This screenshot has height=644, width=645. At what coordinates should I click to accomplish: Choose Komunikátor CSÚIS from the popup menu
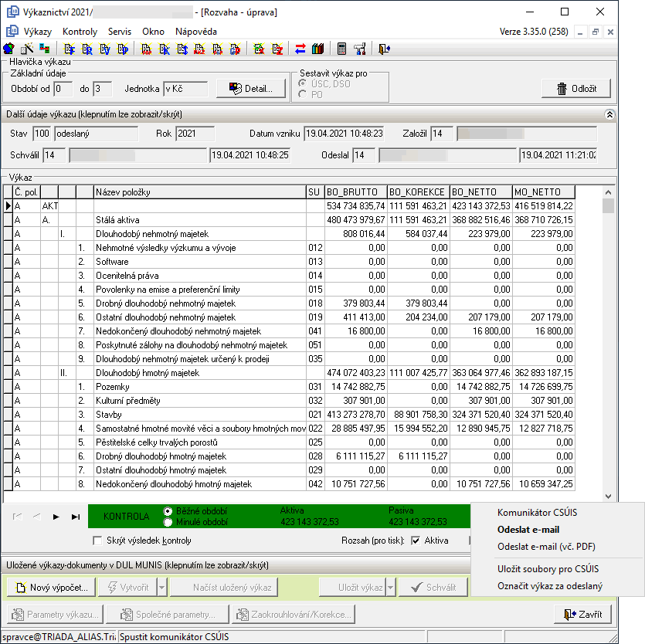(x=536, y=513)
